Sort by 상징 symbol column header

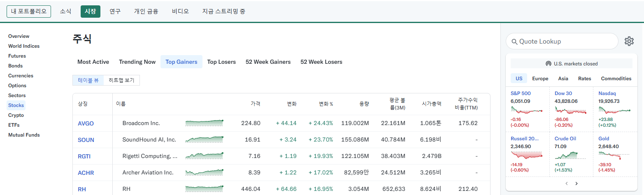83,104
